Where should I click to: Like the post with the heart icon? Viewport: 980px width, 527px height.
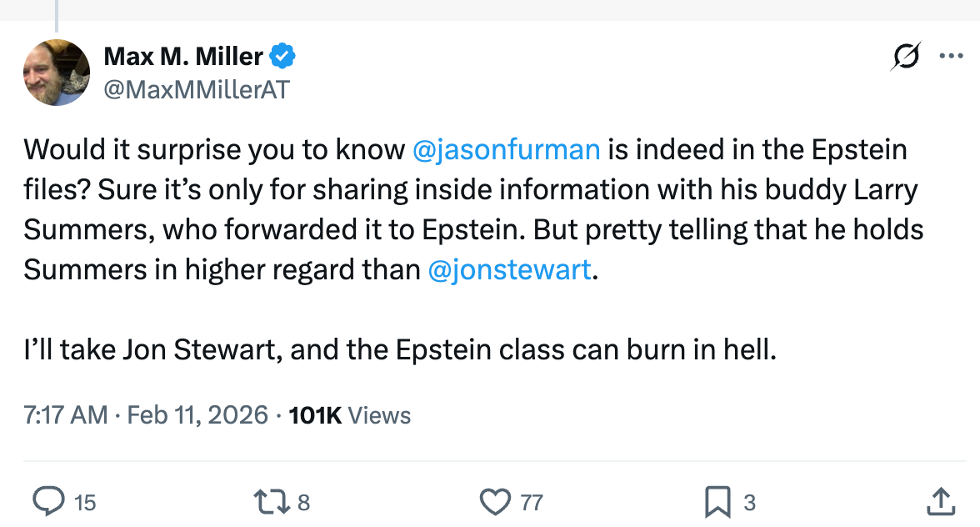495,501
